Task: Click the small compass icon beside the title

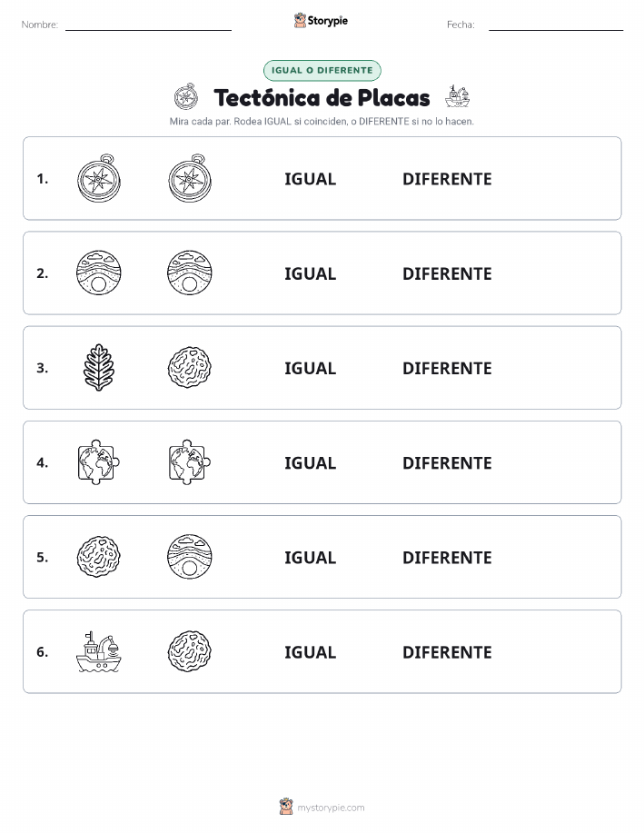Action: 186,96
